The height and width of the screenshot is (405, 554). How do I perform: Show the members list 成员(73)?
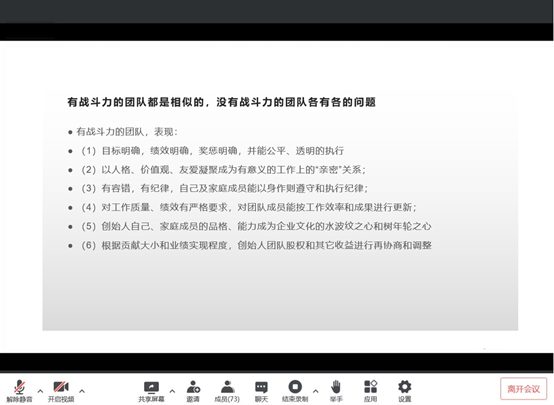tap(227, 391)
